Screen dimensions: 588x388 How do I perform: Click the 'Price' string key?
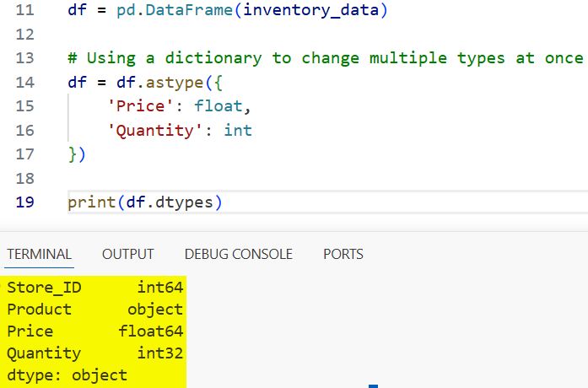point(141,106)
